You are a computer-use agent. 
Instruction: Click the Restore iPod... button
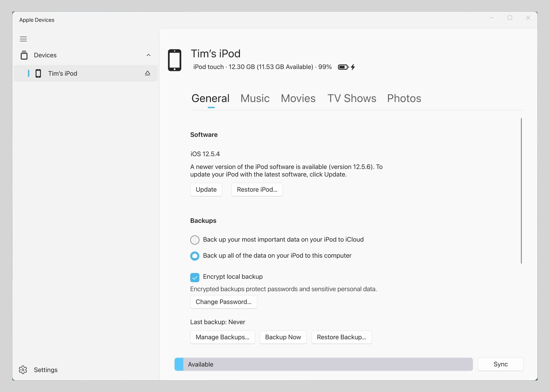click(x=257, y=190)
